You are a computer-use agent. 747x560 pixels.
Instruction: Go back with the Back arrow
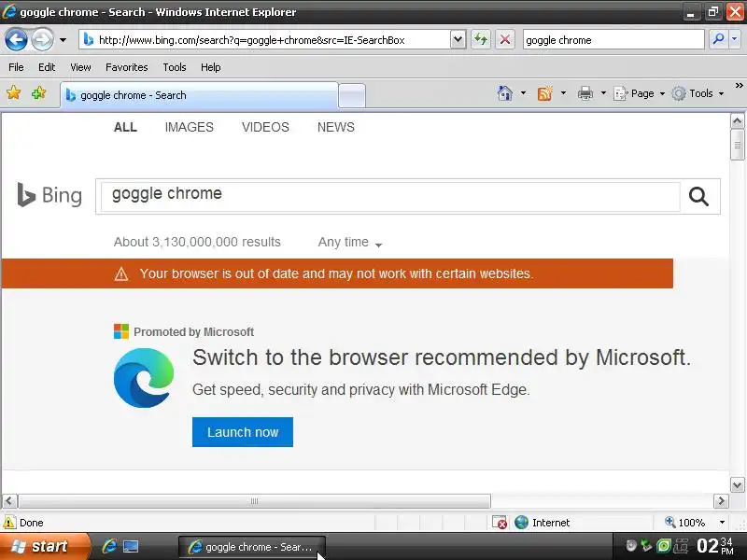(16, 39)
